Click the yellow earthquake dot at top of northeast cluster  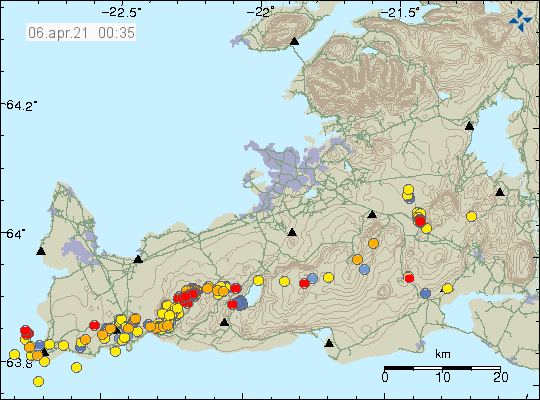[408, 189]
